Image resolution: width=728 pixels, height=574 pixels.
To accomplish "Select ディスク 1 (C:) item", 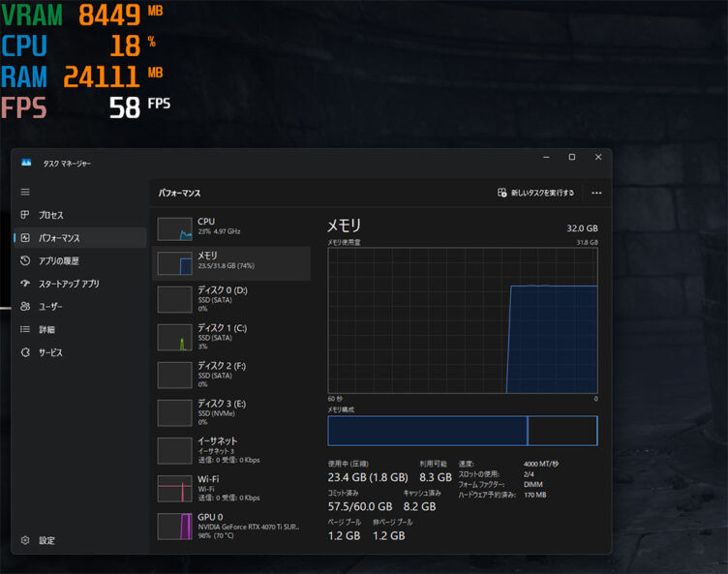I will pyautogui.click(x=231, y=337).
